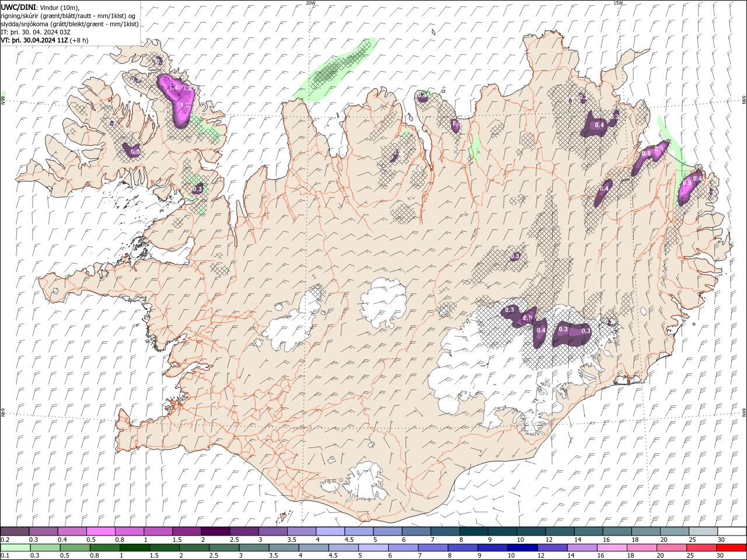The image size is (747, 560).
Task: Click the 1.4 precipitation value in the Westfjords
Action: coord(173,87)
